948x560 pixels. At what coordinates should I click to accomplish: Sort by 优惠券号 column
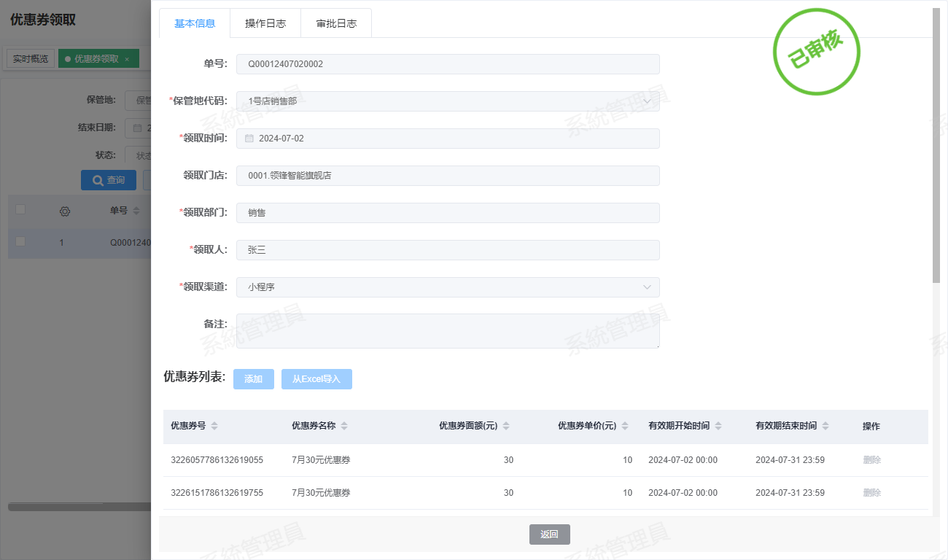214,426
